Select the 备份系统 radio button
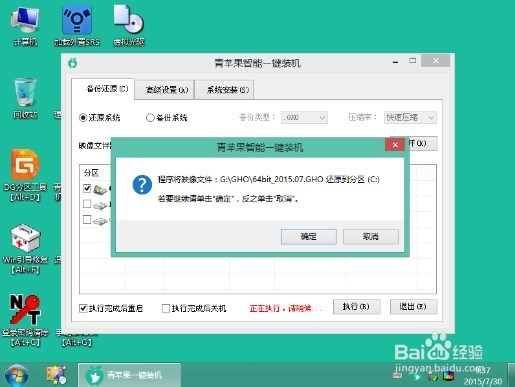 pos(150,118)
